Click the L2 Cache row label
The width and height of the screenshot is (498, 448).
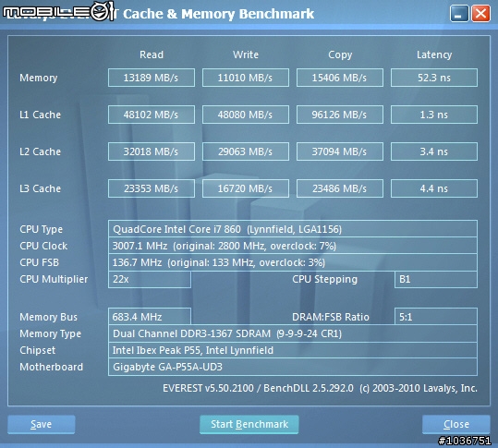(40, 151)
